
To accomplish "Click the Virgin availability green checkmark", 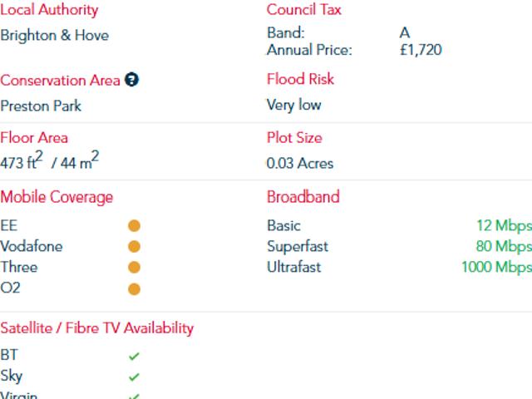I will point(134,397).
